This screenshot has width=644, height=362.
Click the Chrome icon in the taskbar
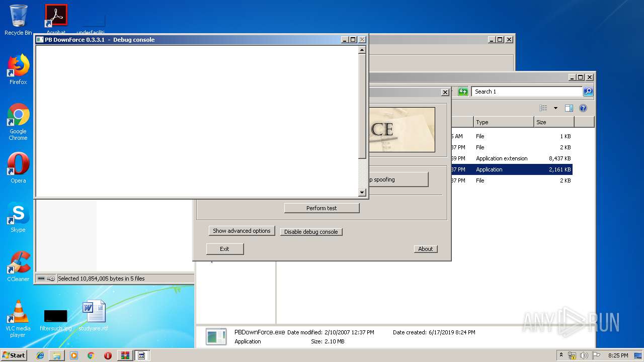(91, 355)
